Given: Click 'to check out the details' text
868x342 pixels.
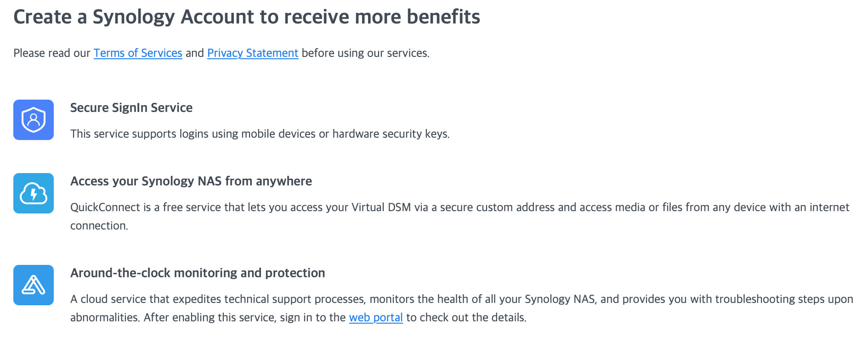Looking at the screenshot, I should point(466,318).
